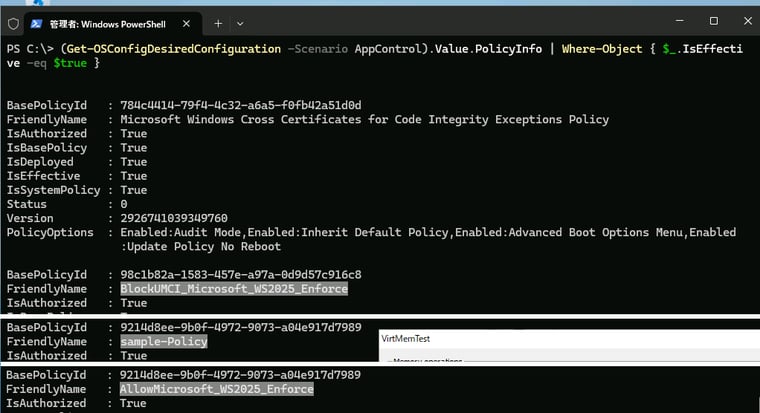Click the shield icon in the title bar
The width and height of the screenshot is (760, 413).
coord(13,24)
